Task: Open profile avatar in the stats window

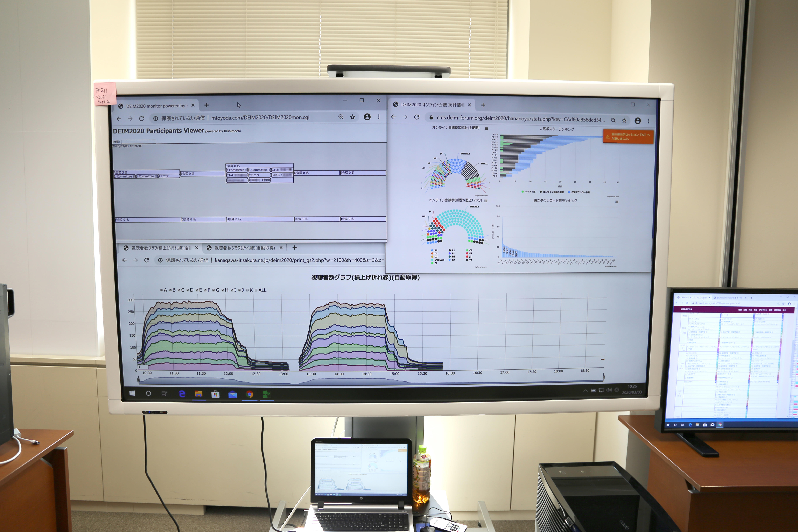Action: click(638, 120)
